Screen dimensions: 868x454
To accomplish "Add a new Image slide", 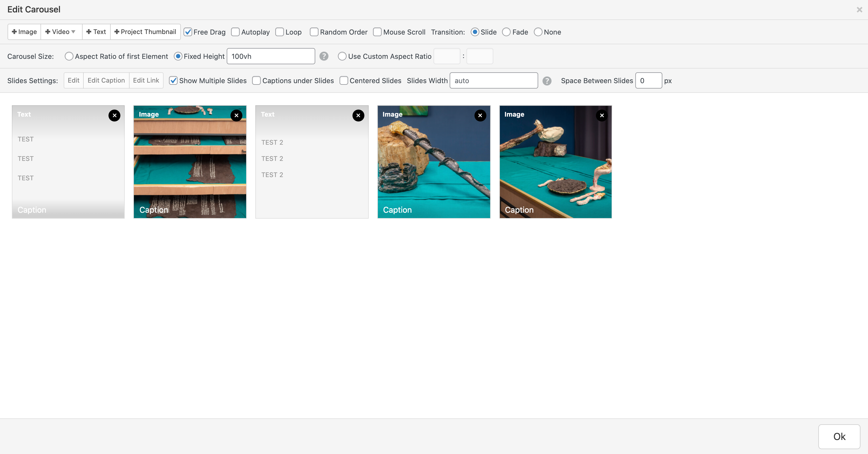I will click(24, 32).
